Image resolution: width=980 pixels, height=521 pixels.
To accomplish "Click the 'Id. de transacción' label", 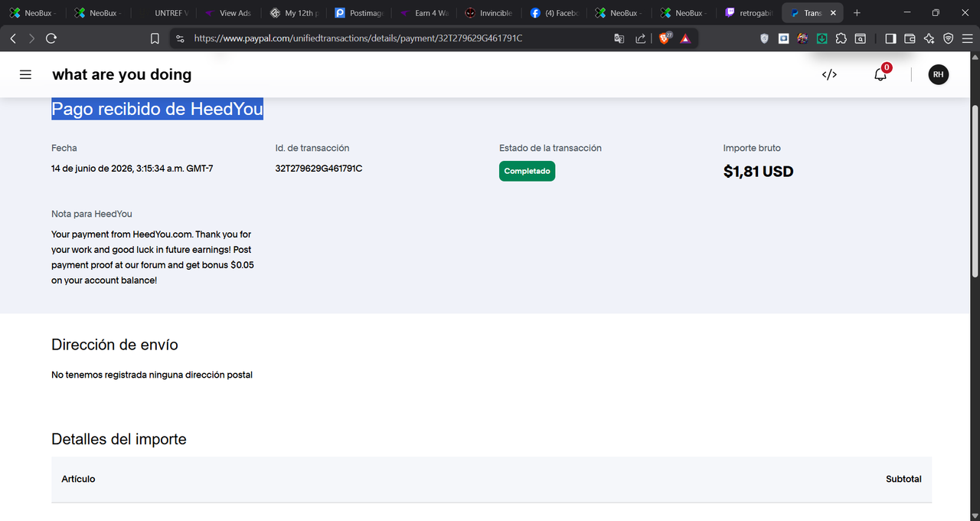I will point(312,148).
